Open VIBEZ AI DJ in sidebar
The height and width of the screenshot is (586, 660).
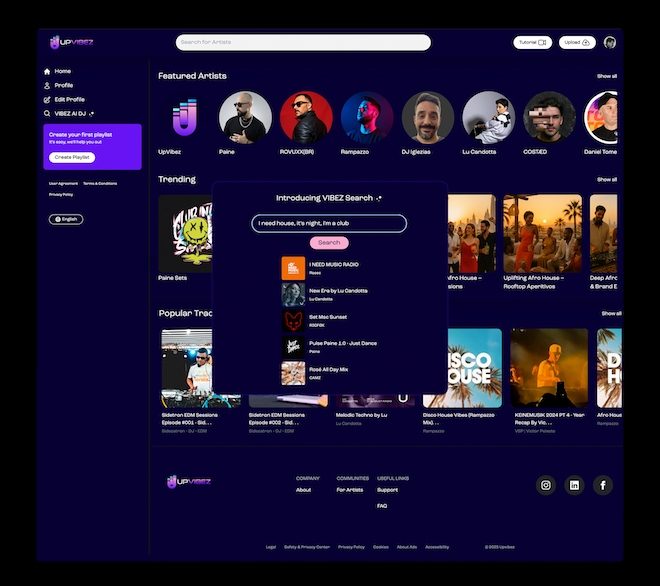[x=69, y=114]
